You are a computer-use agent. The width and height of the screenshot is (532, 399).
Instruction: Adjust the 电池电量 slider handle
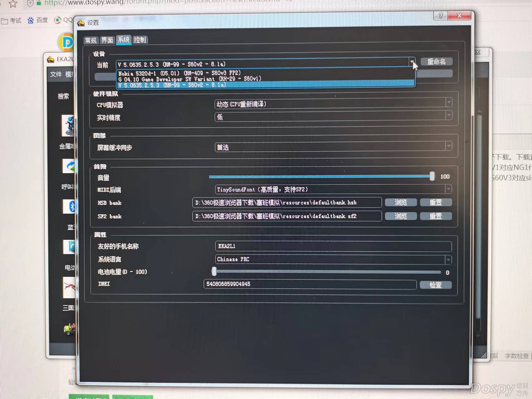[214, 271]
